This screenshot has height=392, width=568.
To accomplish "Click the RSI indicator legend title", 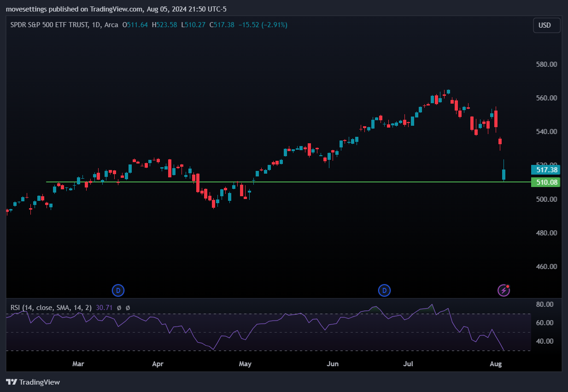I will (51, 307).
